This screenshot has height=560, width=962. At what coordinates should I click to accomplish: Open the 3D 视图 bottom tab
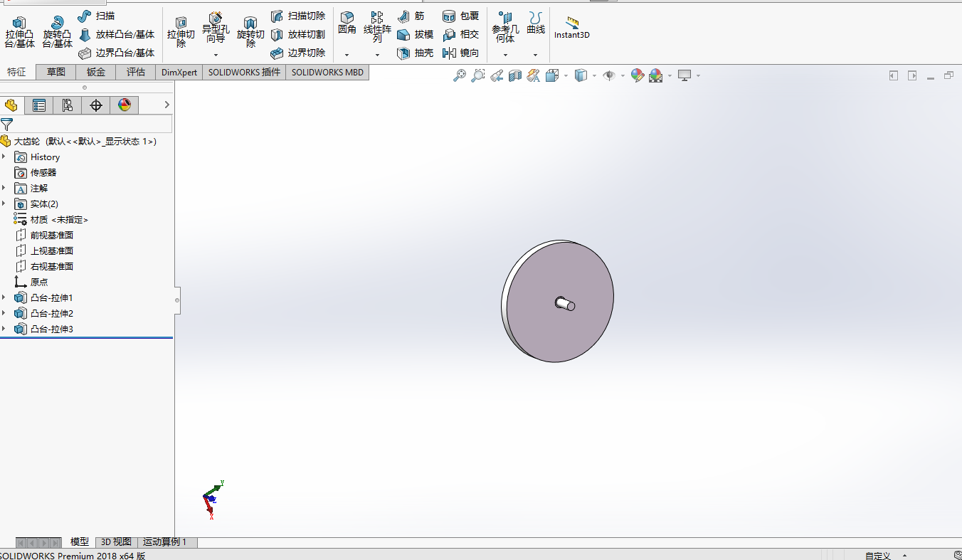pyautogui.click(x=116, y=542)
